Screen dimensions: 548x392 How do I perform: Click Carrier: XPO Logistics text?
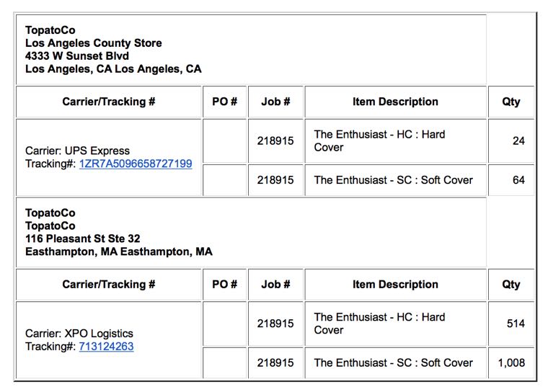tap(79, 334)
